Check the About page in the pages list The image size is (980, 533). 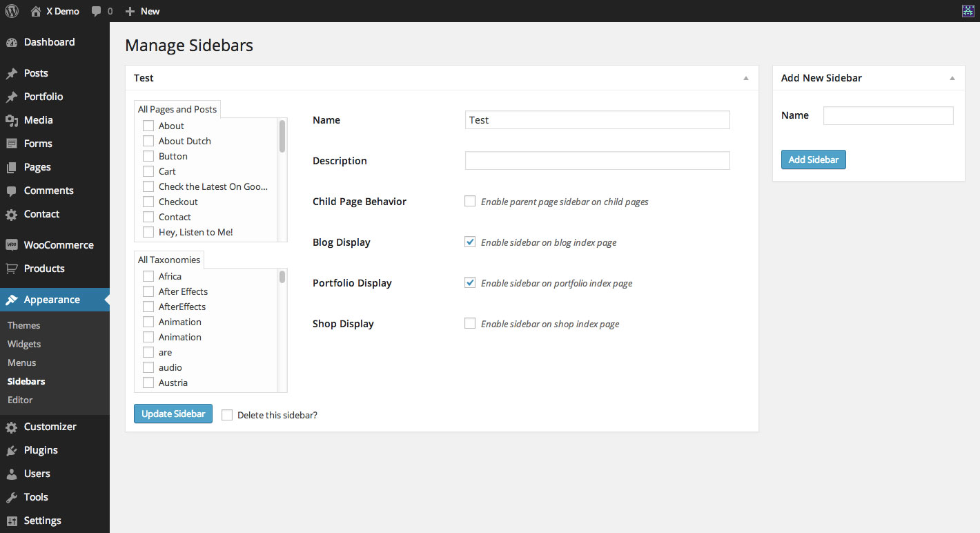coord(148,125)
